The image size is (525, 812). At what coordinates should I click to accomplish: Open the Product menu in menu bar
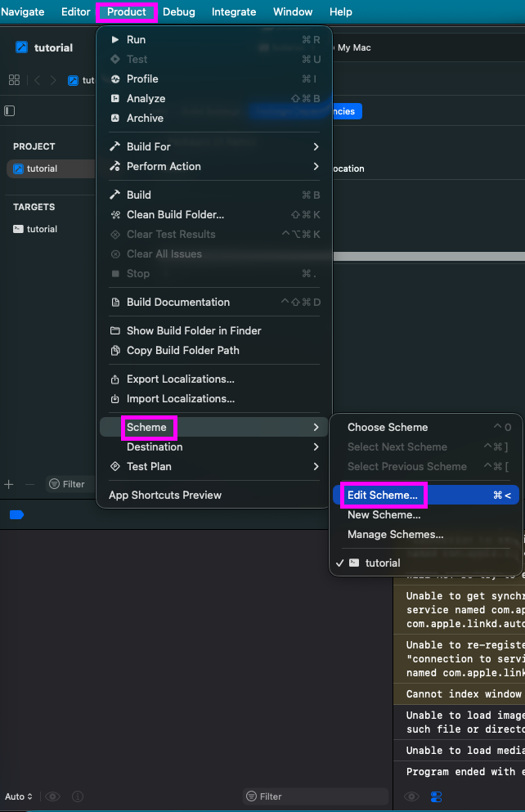coord(126,12)
